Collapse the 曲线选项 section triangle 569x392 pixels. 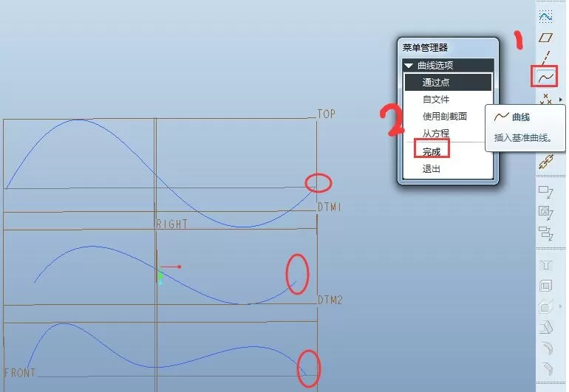click(409, 66)
